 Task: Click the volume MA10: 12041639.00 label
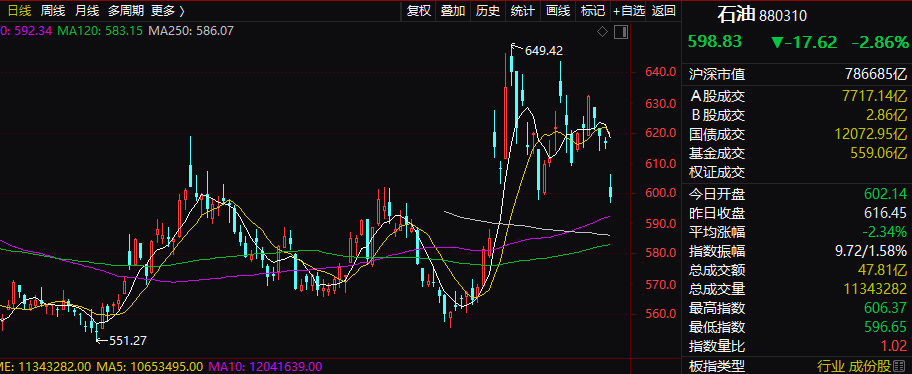click(265, 367)
